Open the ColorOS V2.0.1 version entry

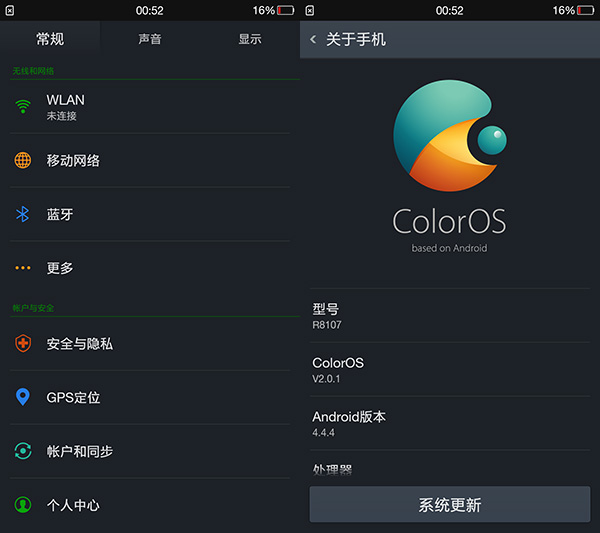(450, 369)
